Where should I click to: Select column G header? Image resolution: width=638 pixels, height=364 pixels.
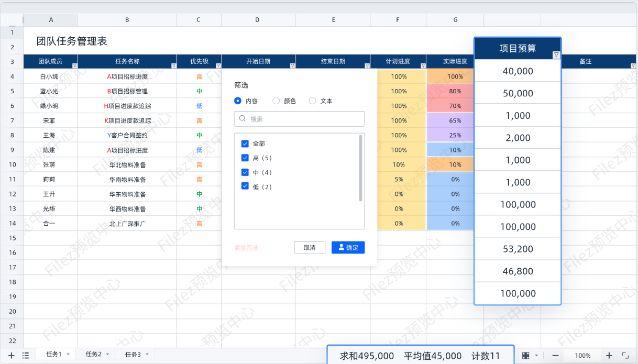(455, 20)
